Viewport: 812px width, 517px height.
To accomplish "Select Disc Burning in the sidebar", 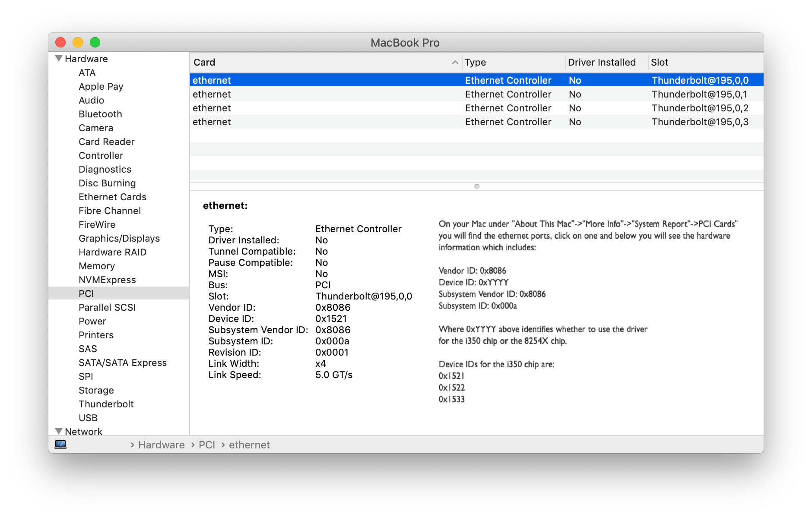I will click(107, 183).
